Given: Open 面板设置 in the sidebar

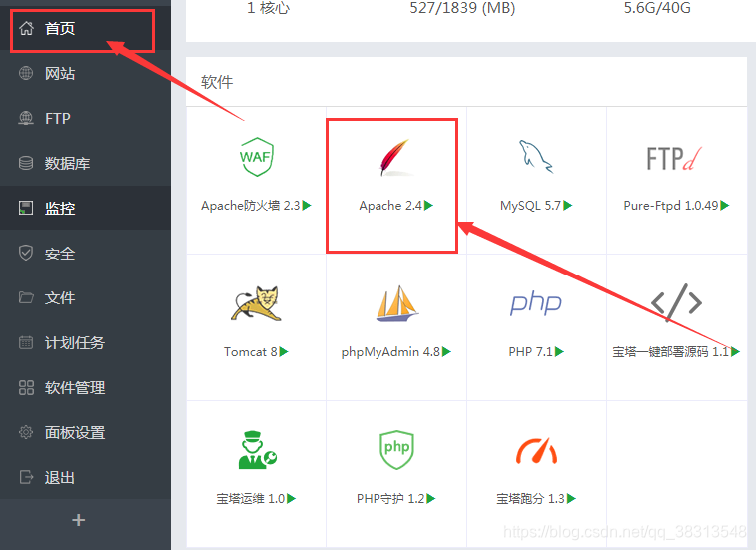Looking at the screenshot, I should tap(85, 432).
